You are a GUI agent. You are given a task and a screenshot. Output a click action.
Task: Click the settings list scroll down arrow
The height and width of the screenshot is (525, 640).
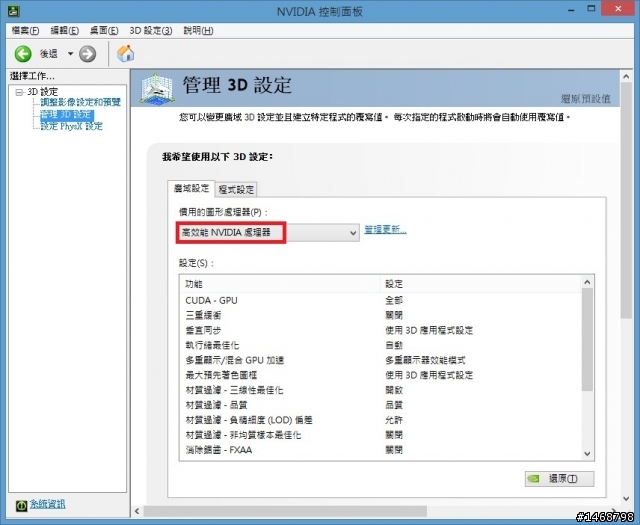[587, 454]
